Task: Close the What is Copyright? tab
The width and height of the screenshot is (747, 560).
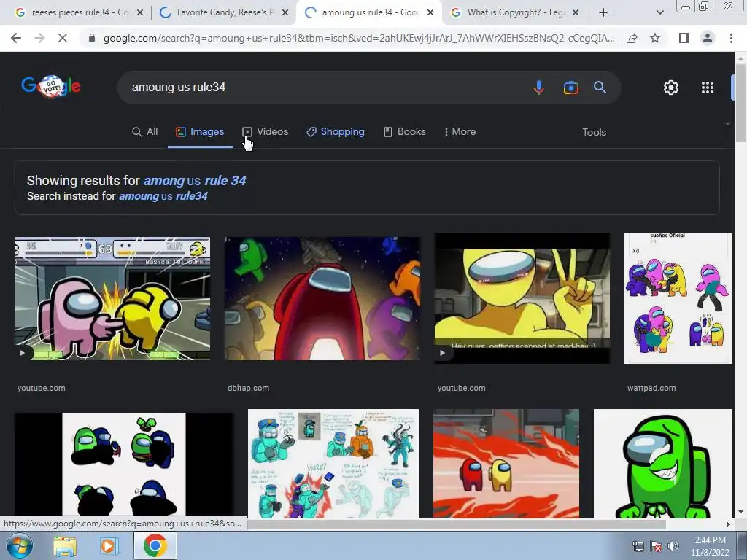Action: coord(576,13)
